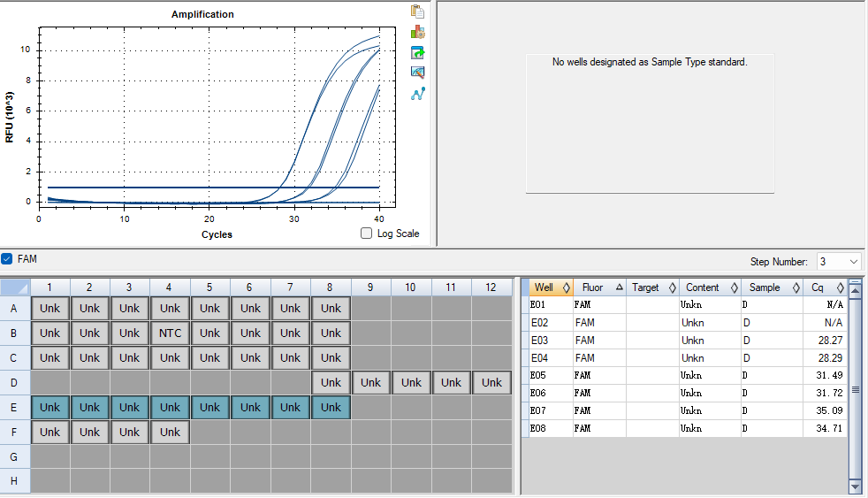The width and height of the screenshot is (868, 498).
Task: Click the Cq value 31.49
Action: (829, 376)
